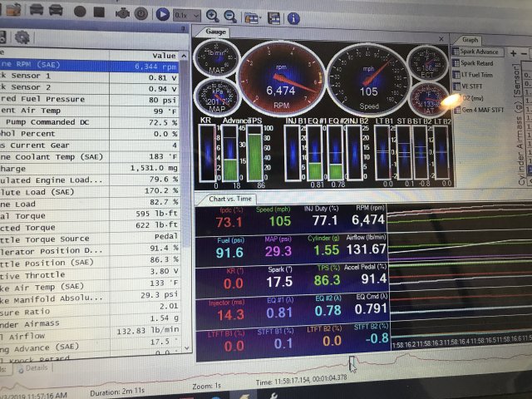The width and height of the screenshot is (532, 399).
Task: Click the power button toolbar icon
Action: click(140, 14)
